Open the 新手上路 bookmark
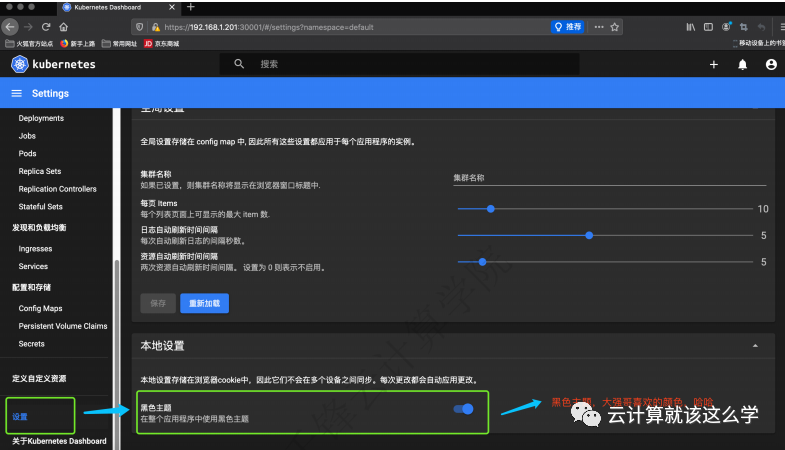The width and height of the screenshot is (785, 450). click(78, 44)
